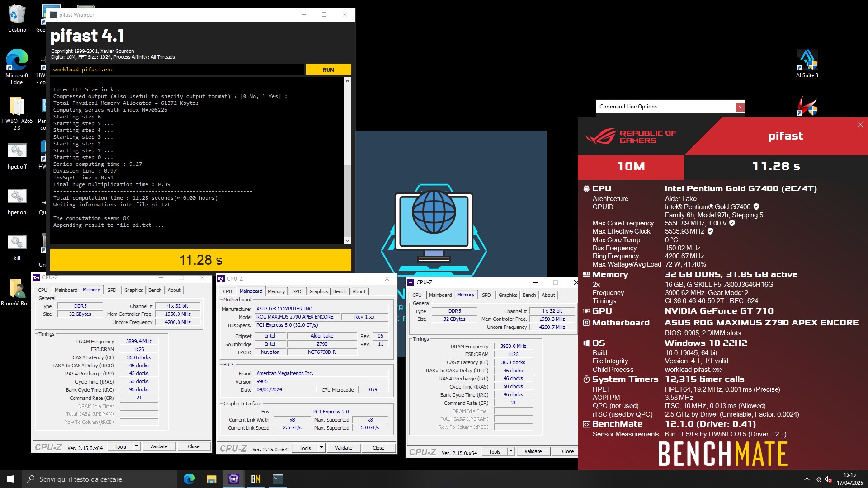Click the Windows Start button
The width and height of the screenshot is (868, 488).
11,479
